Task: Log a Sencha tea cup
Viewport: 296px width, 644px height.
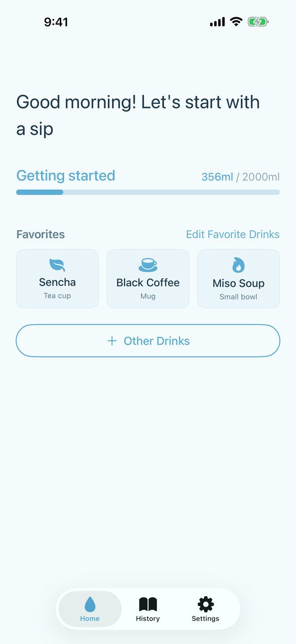Action: tap(57, 278)
